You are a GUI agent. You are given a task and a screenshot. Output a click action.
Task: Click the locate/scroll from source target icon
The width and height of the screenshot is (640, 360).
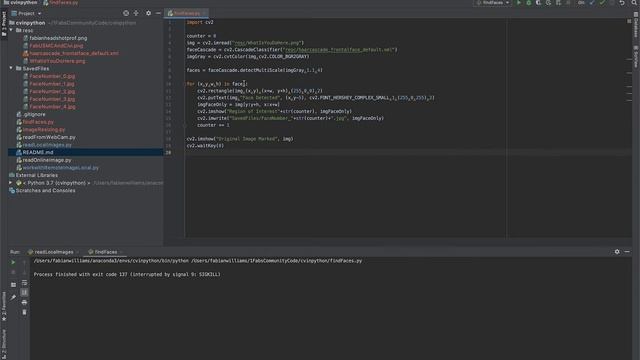126,13
